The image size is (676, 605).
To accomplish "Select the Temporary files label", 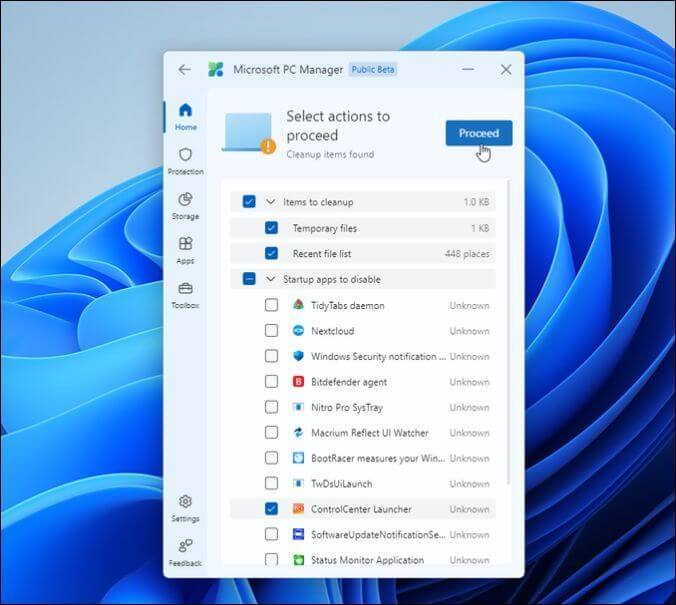I will [325, 228].
